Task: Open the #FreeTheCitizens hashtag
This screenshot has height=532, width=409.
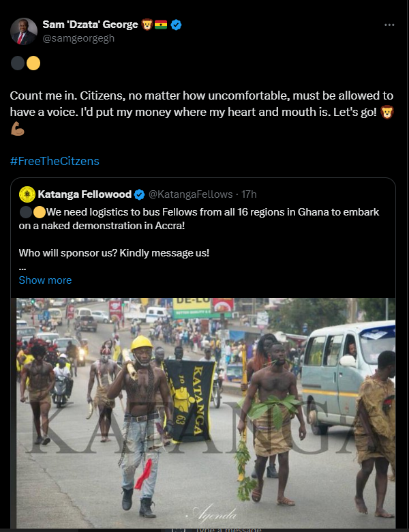Action: 55,161
